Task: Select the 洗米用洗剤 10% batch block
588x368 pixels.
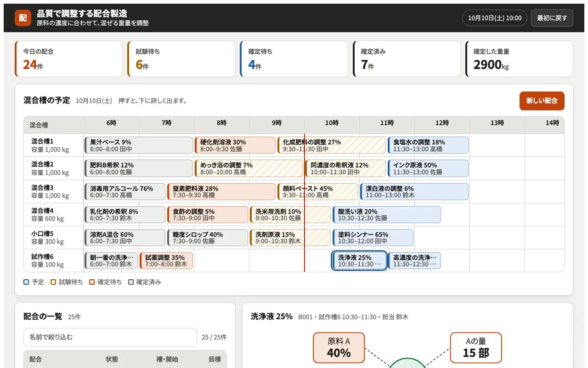Action: click(290, 215)
